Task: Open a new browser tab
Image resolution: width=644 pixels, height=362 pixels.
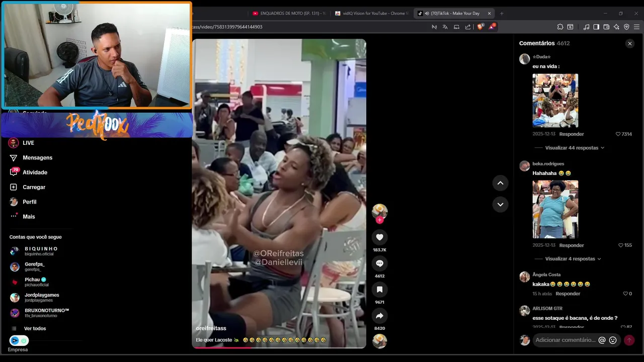Action: tap(502, 14)
